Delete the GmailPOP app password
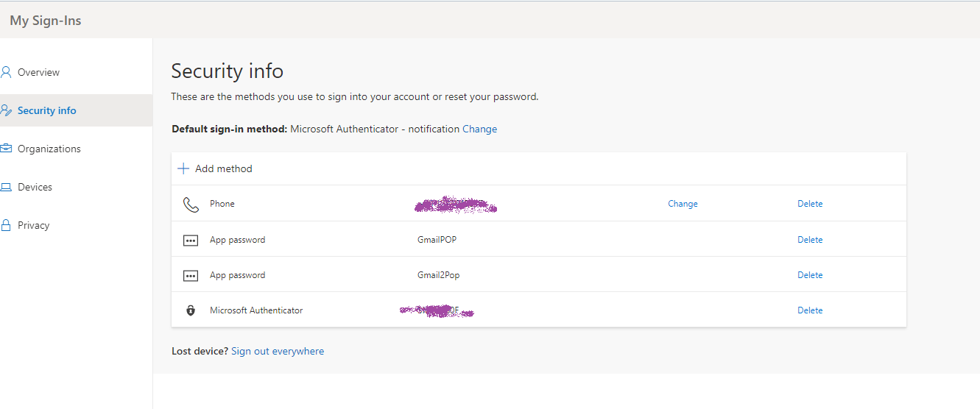This screenshot has height=409, width=980. pyautogui.click(x=810, y=240)
